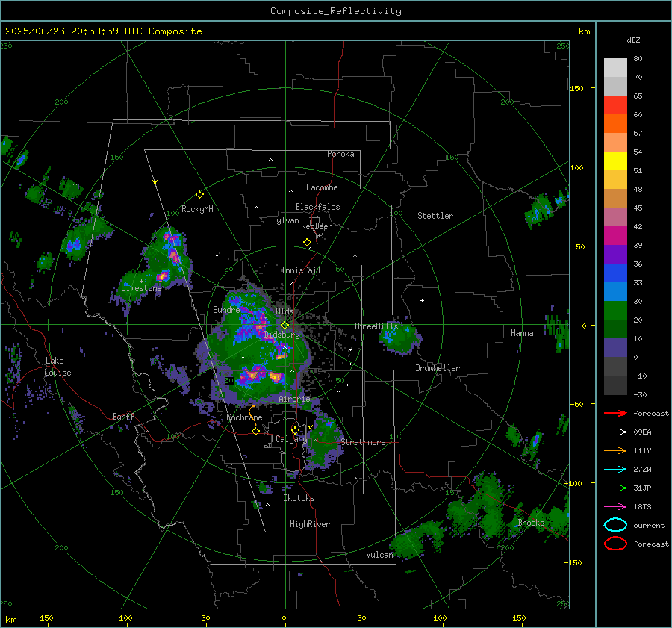The width and height of the screenshot is (672, 628).
Task: Click the yellow diamond marker above Calgary
Action: [x=295, y=430]
